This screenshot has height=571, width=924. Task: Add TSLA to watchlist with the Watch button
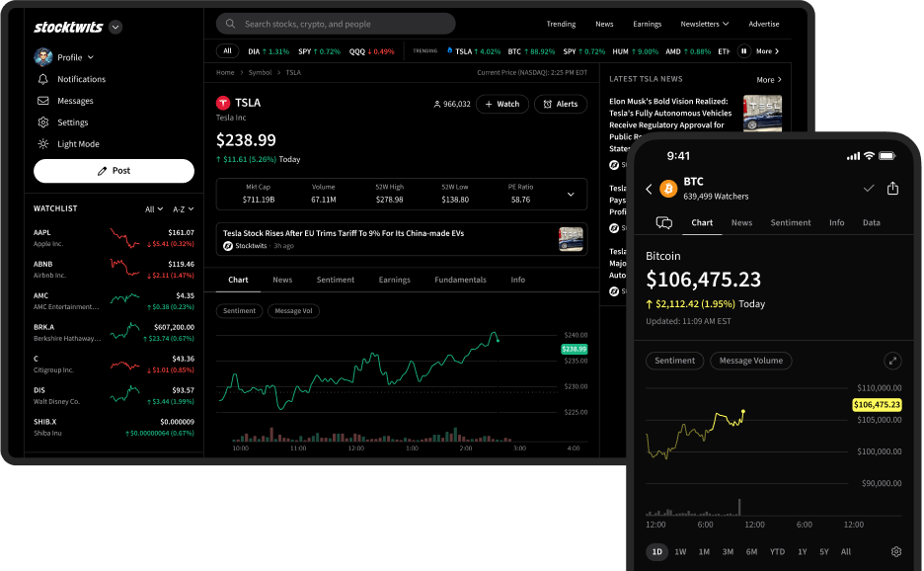pos(501,104)
